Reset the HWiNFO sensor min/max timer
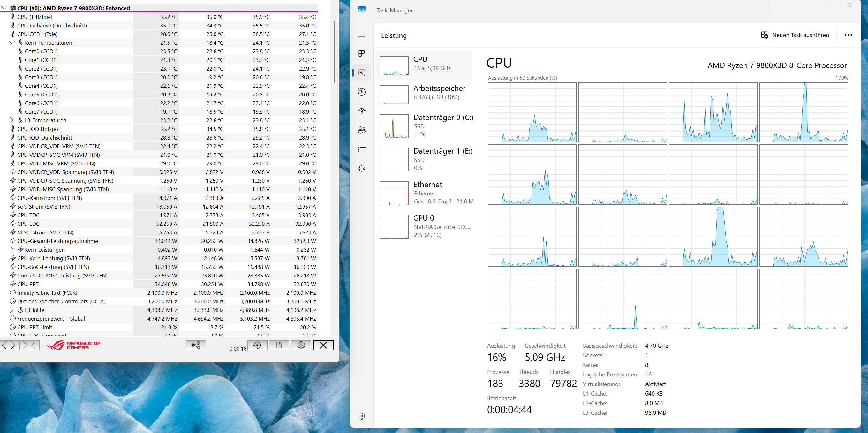 coord(257,345)
